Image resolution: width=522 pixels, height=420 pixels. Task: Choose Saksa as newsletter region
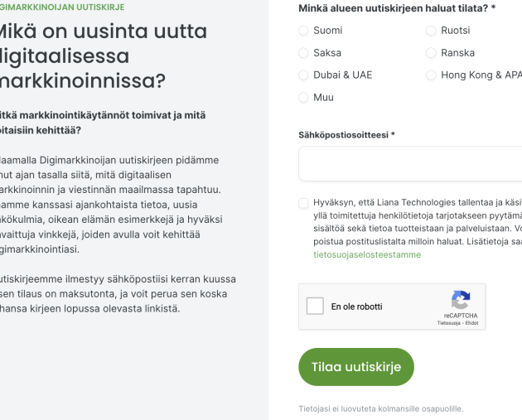(x=303, y=53)
